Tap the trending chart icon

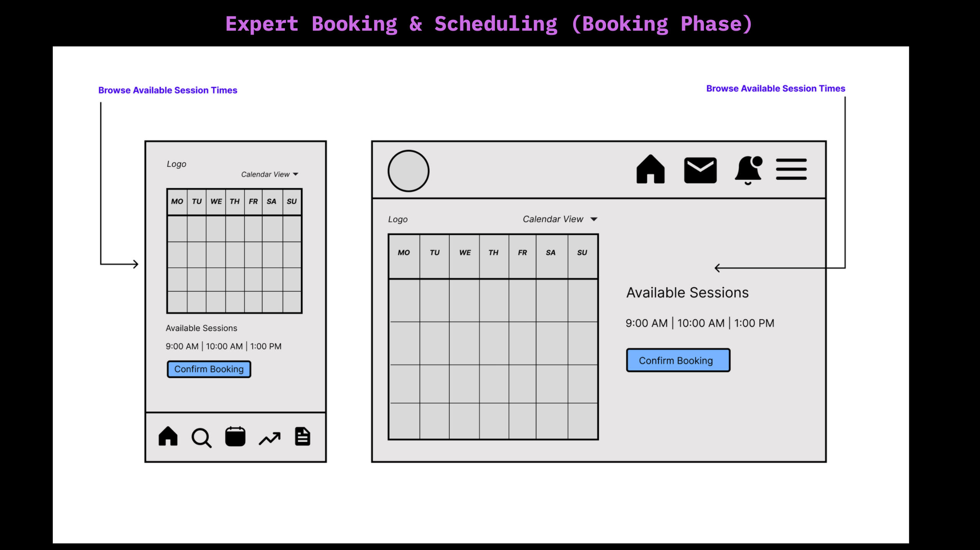(x=269, y=438)
